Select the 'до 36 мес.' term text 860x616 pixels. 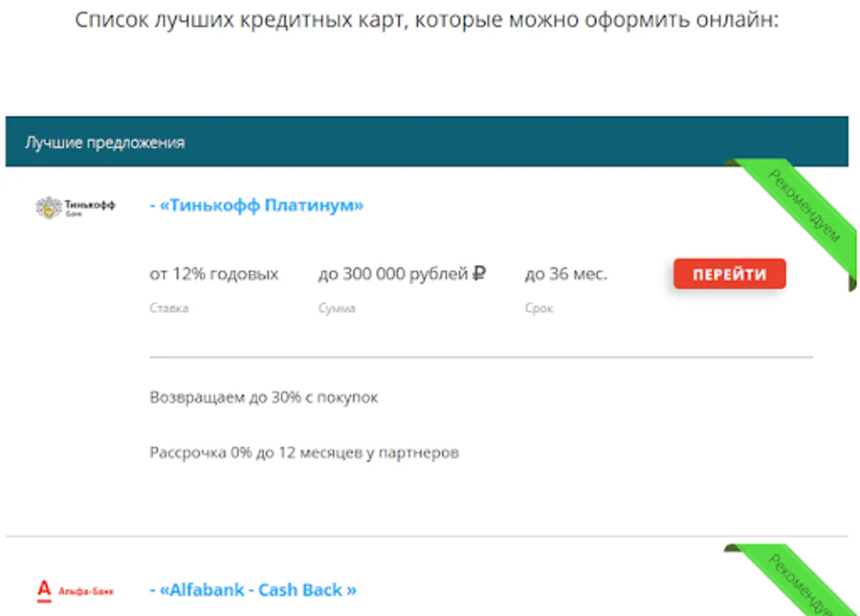coord(566,274)
